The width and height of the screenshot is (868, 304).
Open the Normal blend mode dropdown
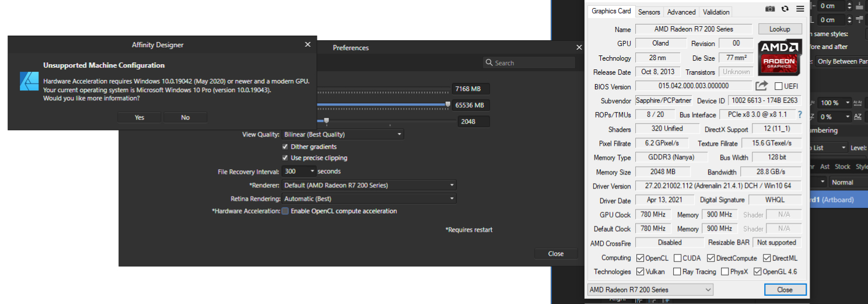tap(848, 182)
